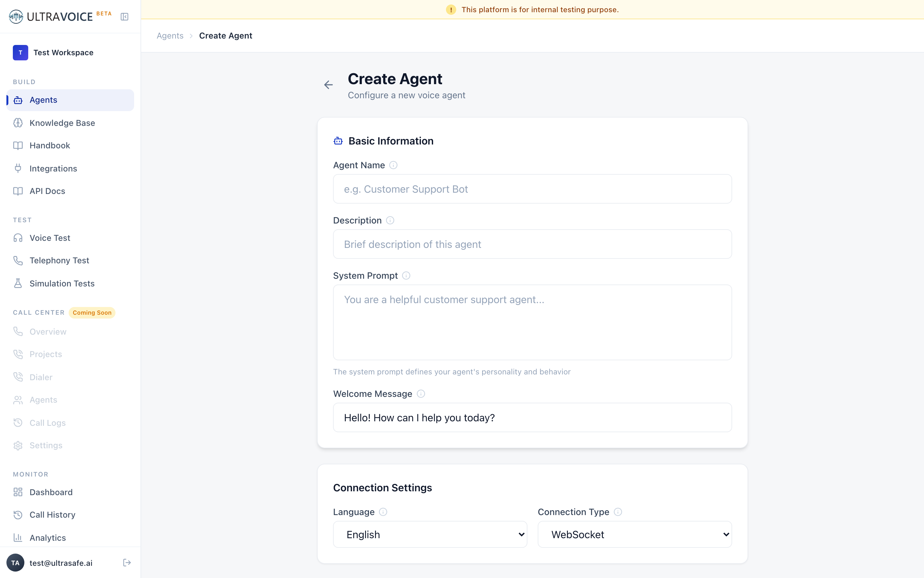Click the book icon for API Docs

pyautogui.click(x=18, y=191)
